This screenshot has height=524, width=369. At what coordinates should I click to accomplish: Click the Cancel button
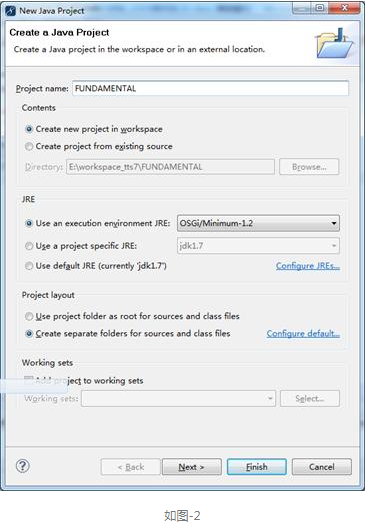pos(322,467)
